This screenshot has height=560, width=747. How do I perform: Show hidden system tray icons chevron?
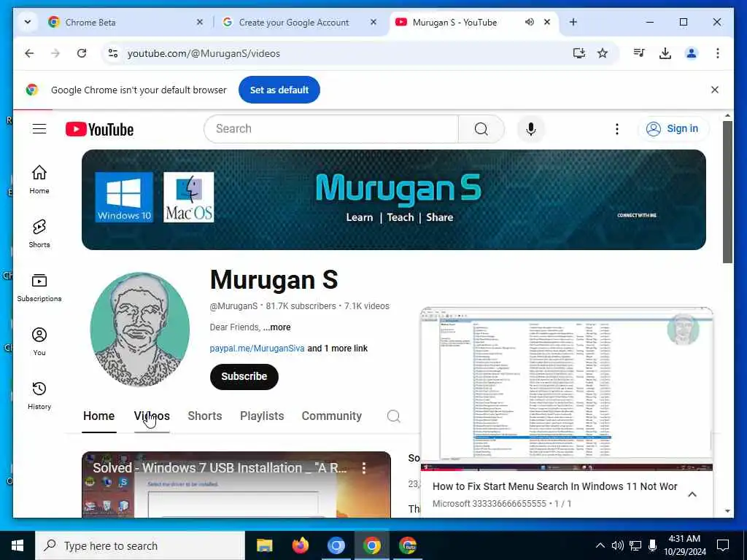600,545
